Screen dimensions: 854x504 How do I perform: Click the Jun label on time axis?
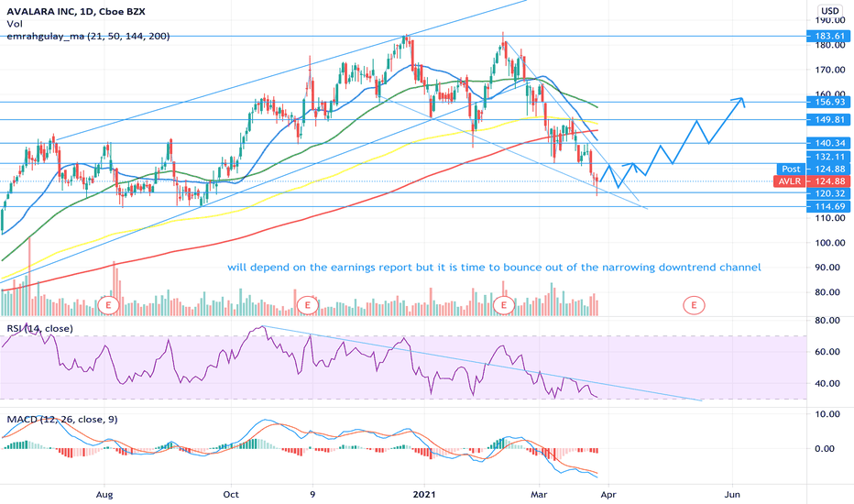pos(732,495)
